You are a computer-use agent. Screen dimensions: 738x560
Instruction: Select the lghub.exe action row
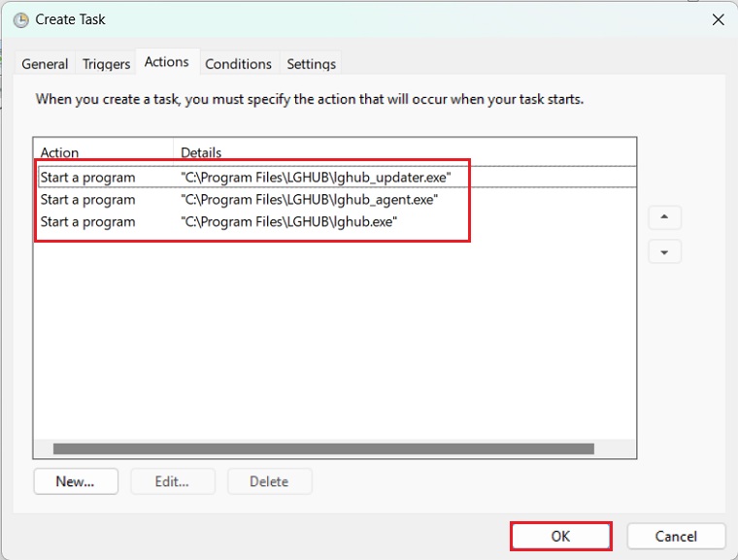[337, 221]
